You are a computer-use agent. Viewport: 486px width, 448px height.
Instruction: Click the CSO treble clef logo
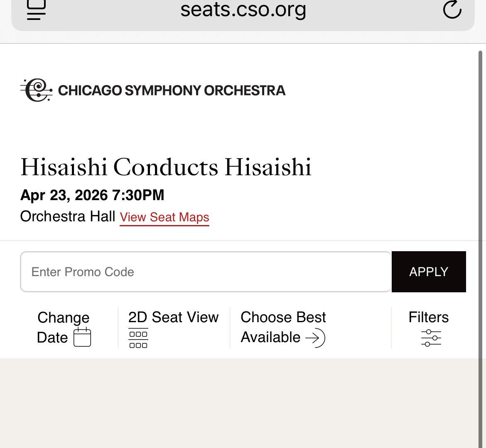point(37,90)
